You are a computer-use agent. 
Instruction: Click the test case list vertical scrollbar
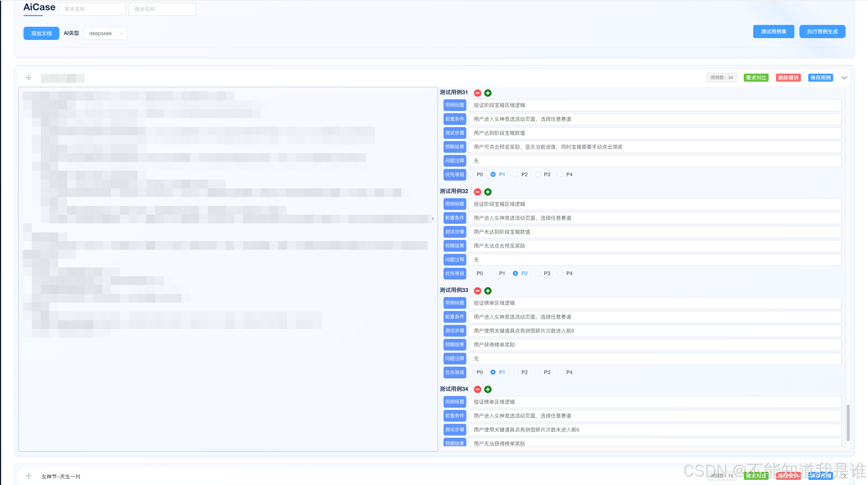848,423
